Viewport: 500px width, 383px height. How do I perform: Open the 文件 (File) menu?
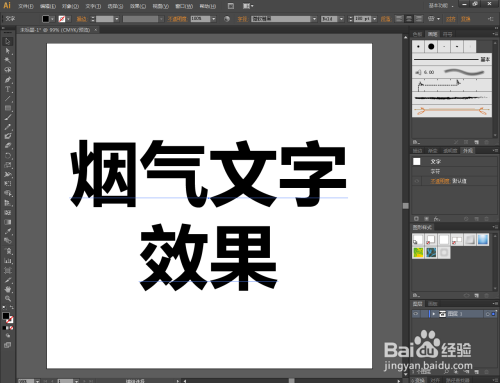click(26, 6)
